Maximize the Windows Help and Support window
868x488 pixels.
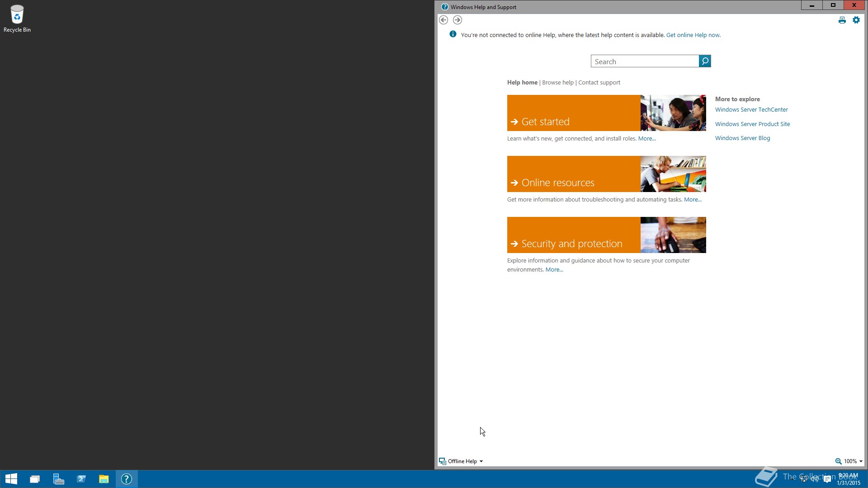coord(833,5)
